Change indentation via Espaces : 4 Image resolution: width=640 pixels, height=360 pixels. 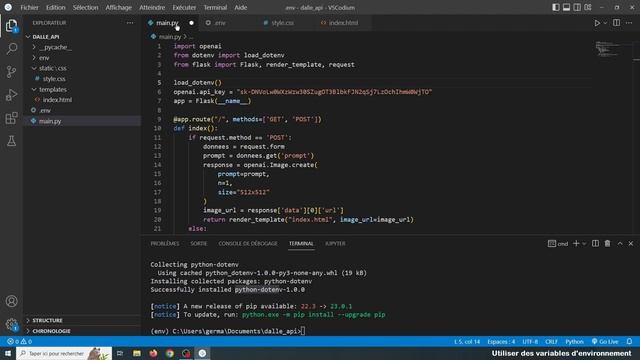coord(501,342)
